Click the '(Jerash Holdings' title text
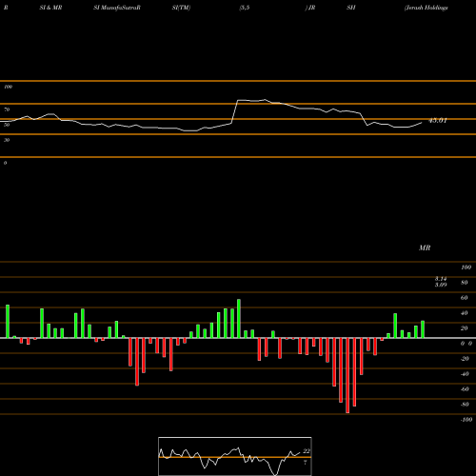 (426, 8)
